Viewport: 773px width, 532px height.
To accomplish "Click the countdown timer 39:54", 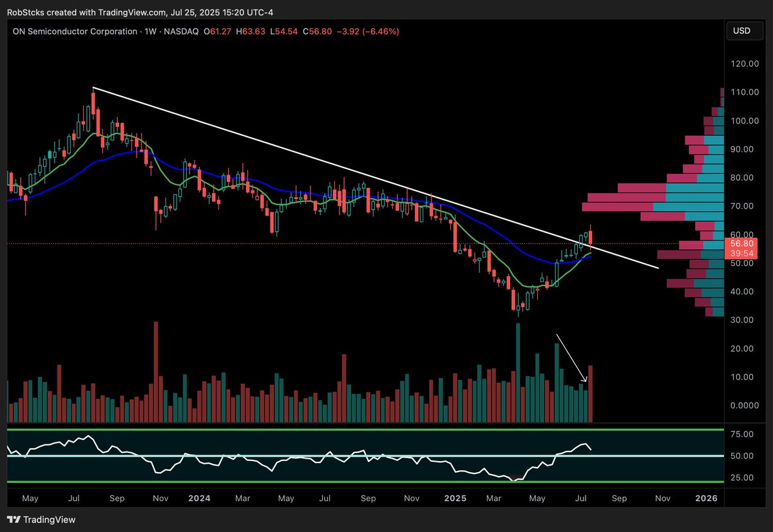I will tap(743, 254).
